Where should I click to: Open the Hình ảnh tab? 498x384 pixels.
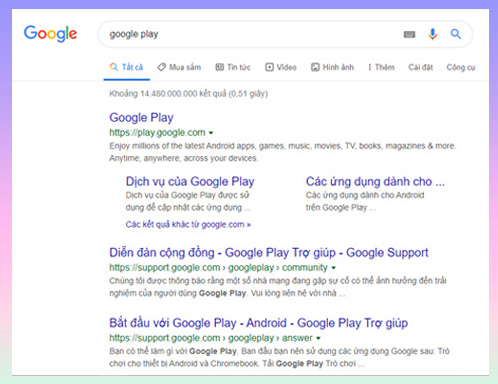point(332,67)
